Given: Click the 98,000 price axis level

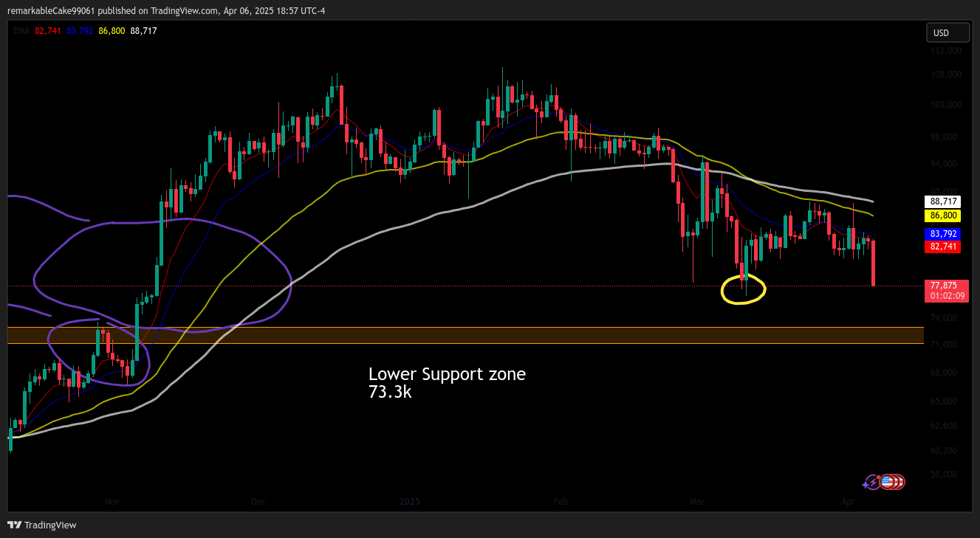Looking at the screenshot, I should (x=945, y=137).
